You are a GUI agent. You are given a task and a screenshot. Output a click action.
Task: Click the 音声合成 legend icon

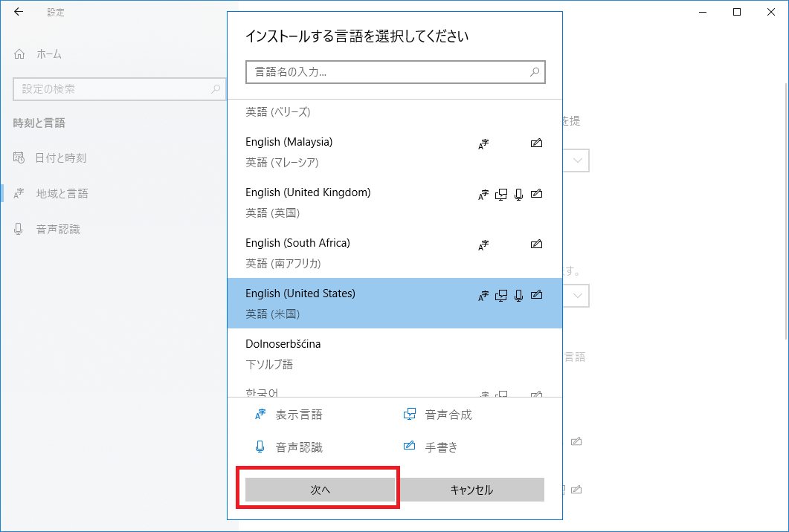coord(410,415)
